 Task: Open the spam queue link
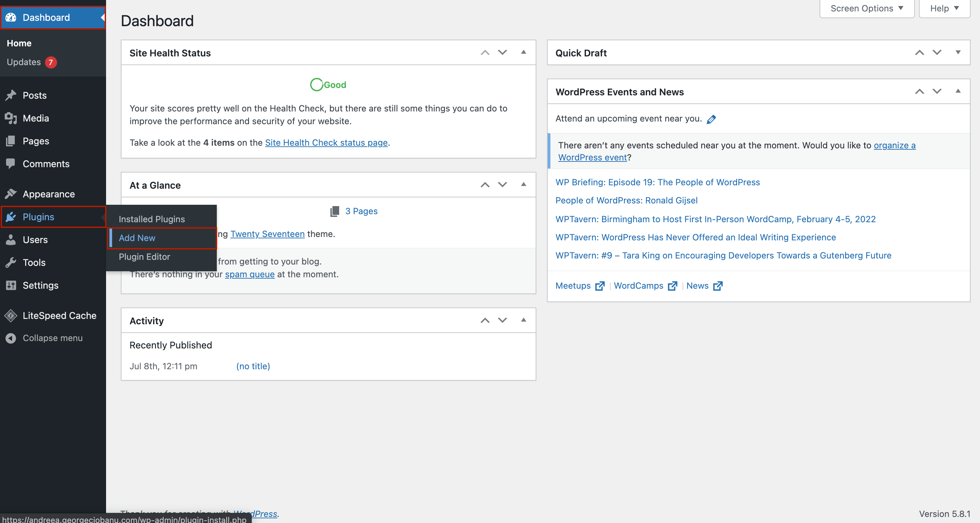point(250,275)
